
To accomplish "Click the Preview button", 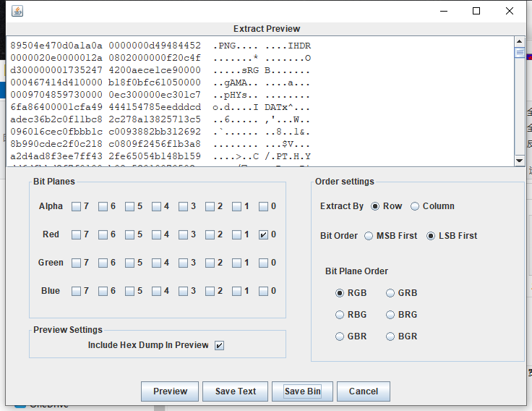I will [x=170, y=391].
